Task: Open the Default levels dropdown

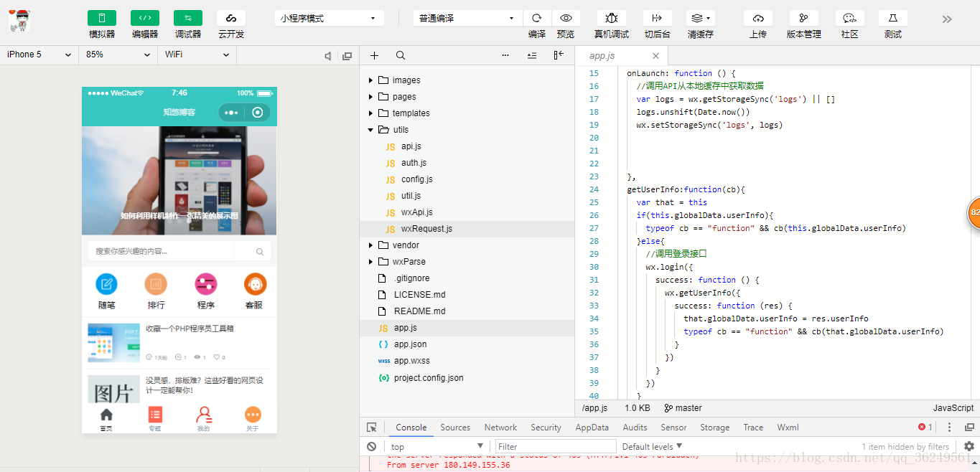Action: pos(652,446)
